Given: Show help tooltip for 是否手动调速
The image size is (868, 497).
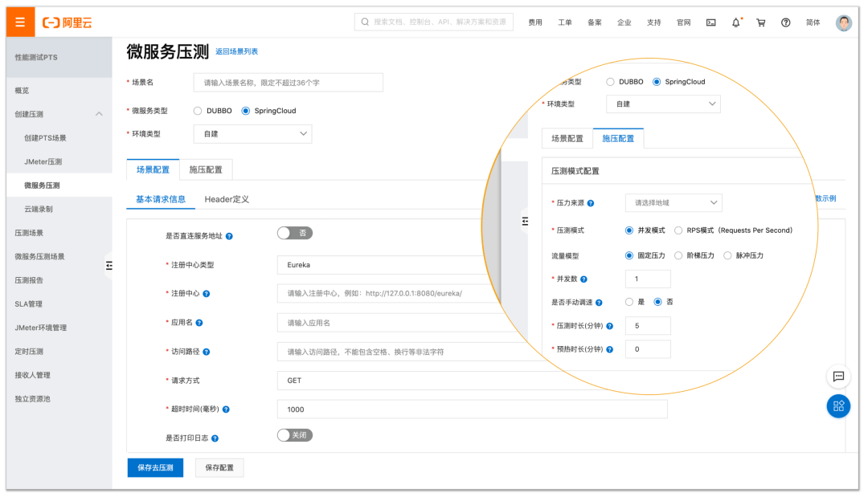Looking at the screenshot, I should (x=599, y=303).
